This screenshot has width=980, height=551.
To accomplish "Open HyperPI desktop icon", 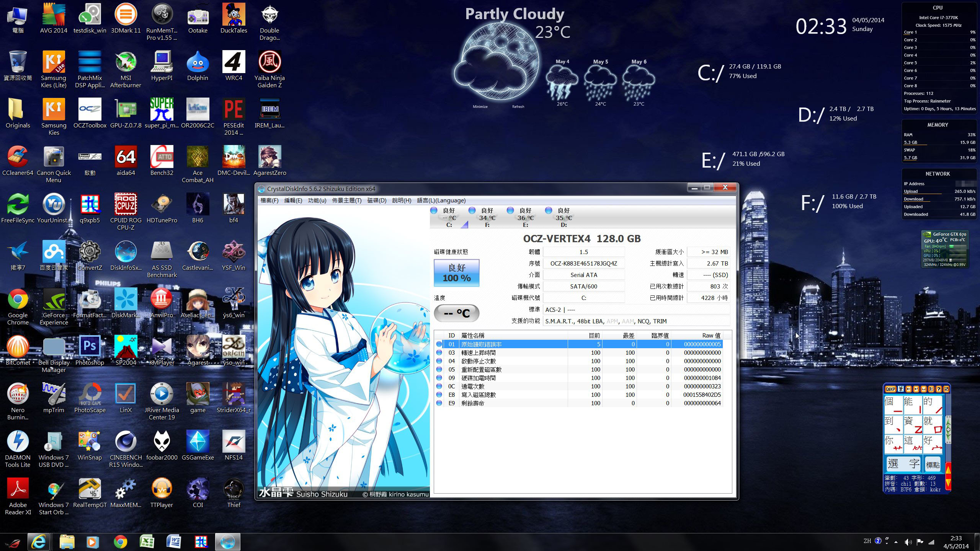I will [x=162, y=66].
